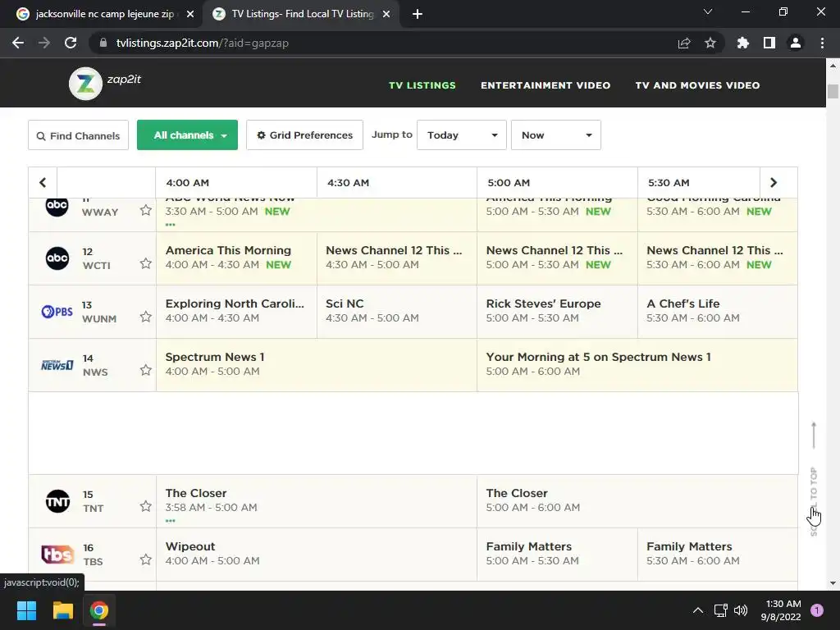Bookmark this page star icon
The image size is (840, 630).
(710, 43)
